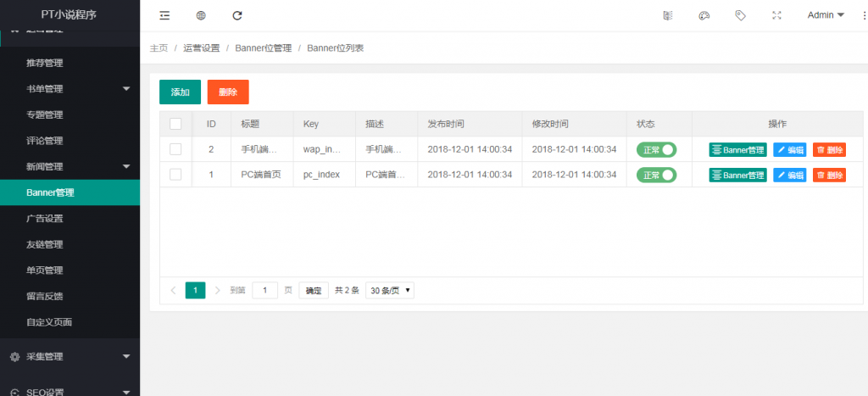Open the Admin user dropdown

(826, 15)
